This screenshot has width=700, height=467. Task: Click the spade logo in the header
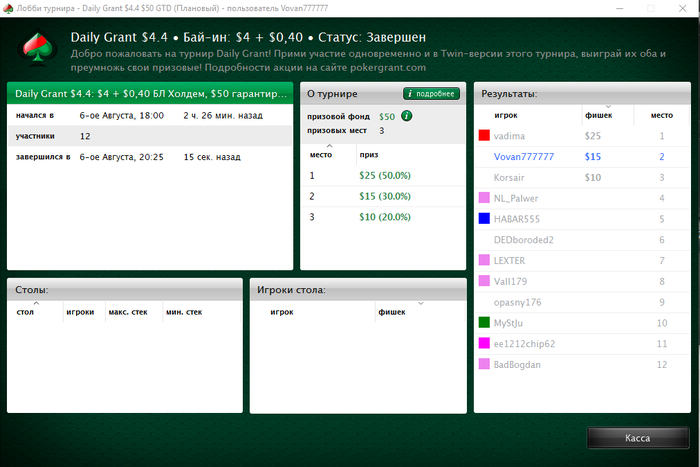point(38,48)
